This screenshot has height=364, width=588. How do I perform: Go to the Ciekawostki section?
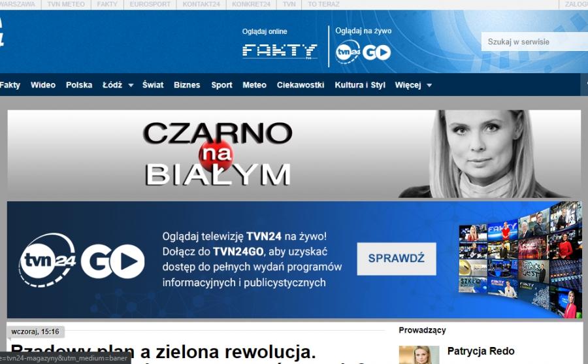pyautogui.click(x=301, y=85)
